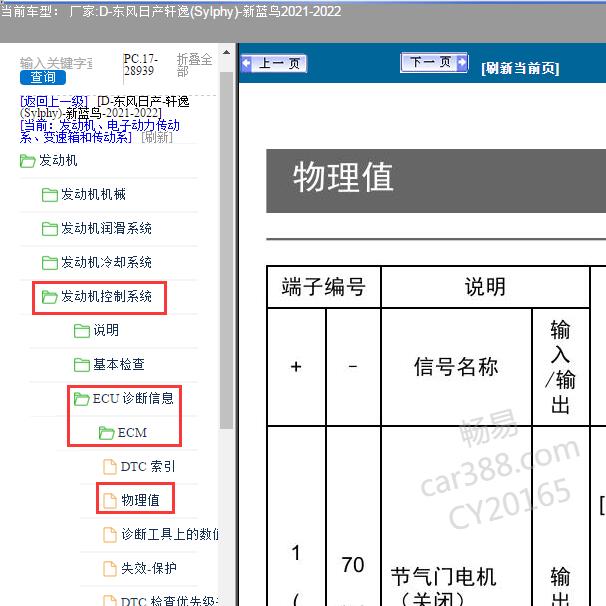This screenshot has width=606, height=606.
Task: Click the 当前 category link
Action: pos(99,131)
